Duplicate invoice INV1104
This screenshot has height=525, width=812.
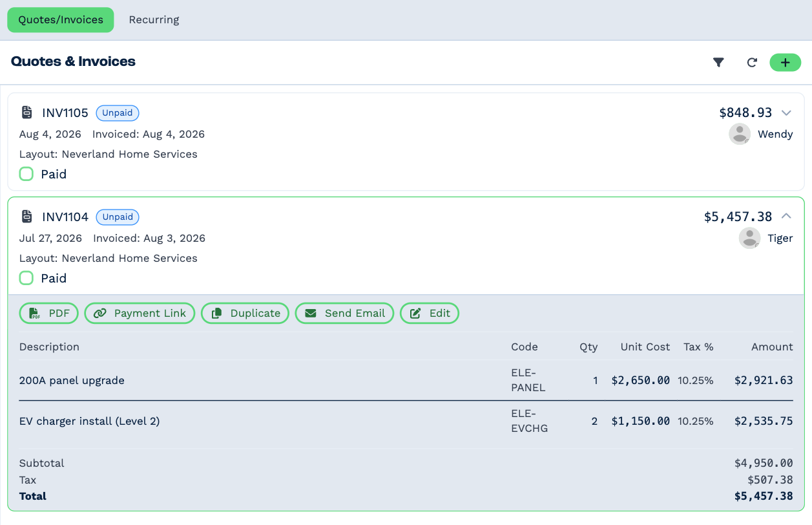tap(245, 314)
